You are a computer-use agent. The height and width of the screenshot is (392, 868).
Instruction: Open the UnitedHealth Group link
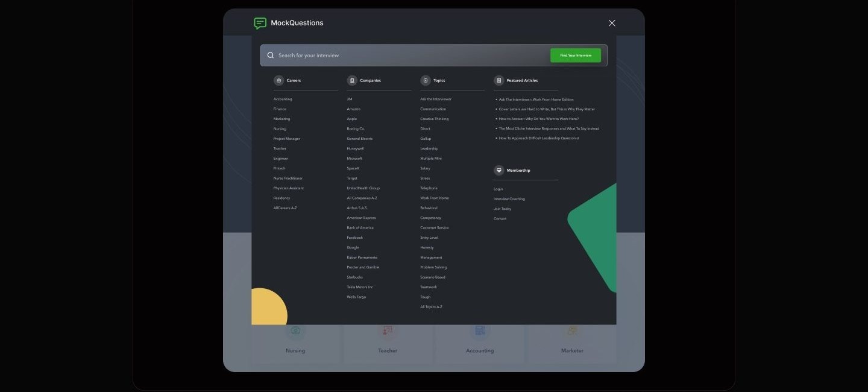pyautogui.click(x=363, y=188)
